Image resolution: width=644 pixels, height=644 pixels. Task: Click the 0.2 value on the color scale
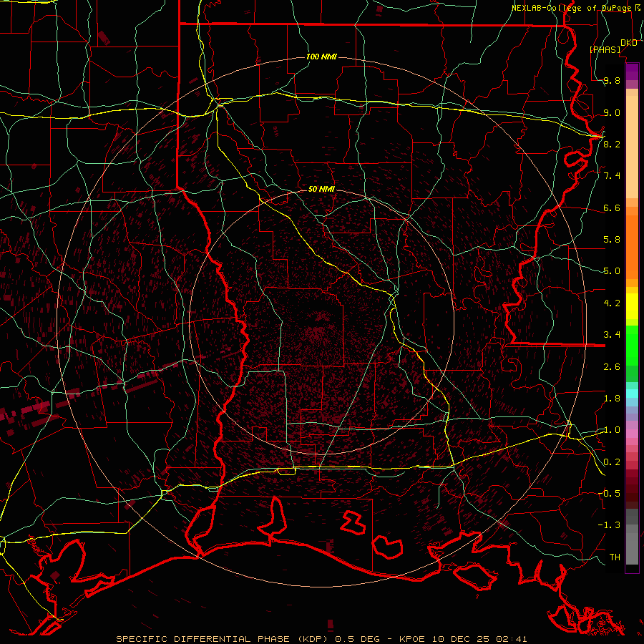pyautogui.click(x=612, y=462)
